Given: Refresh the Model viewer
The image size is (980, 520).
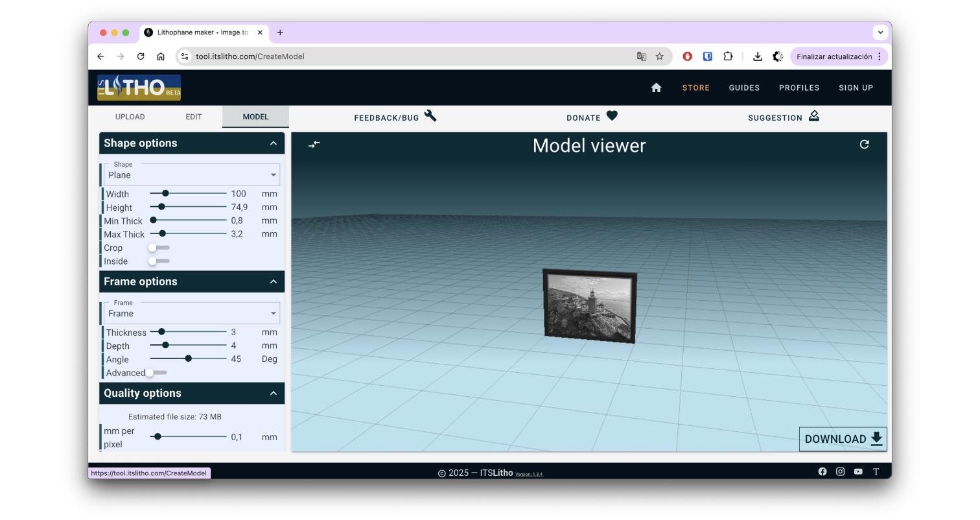Looking at the screenshot, I should point(864,145).
